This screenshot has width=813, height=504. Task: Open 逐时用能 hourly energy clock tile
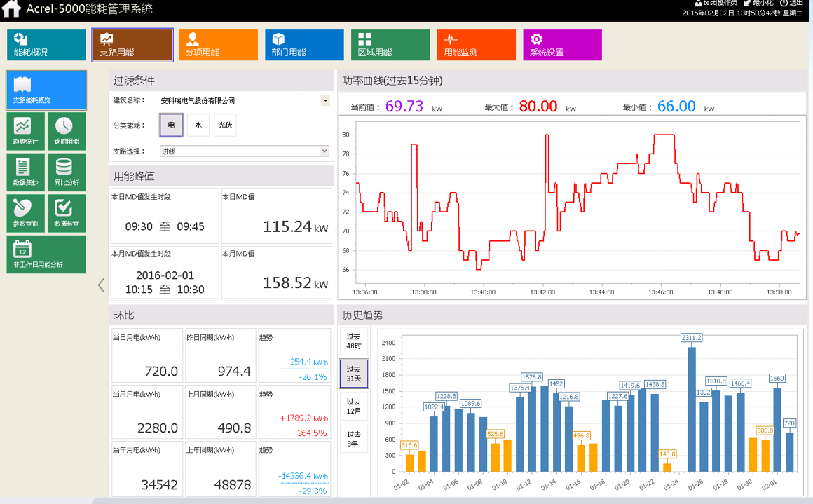[x=66, y=130]
